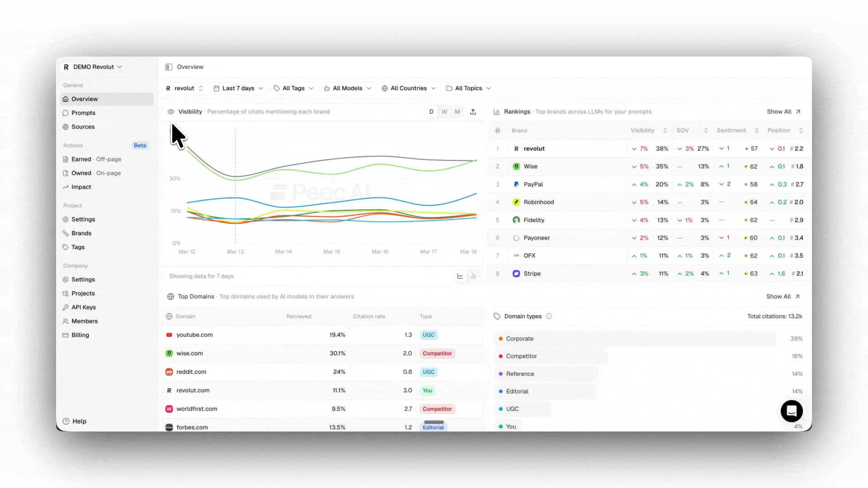Viewport: 868px width, 488px height.
Task: Click the Stripe brand logo icon
Action: [x=516, y=273]
